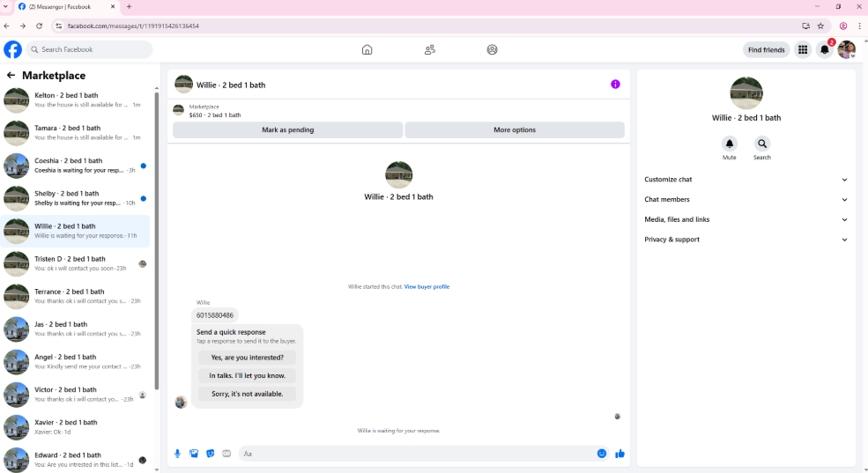Open a new browser tab
The width and height of the screenshot is (868, 473).
[129, 7]
